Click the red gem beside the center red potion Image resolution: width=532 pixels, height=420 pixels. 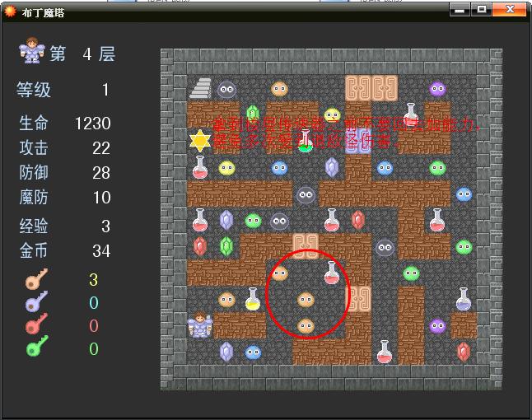pos(358,220)
